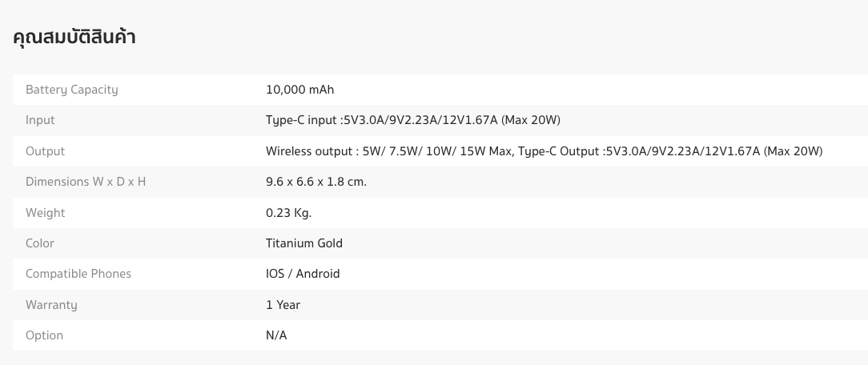Select the IOS / Android value
Image resolution: width=868 pixels, height=365 pixels.
(x=303, y=274)
